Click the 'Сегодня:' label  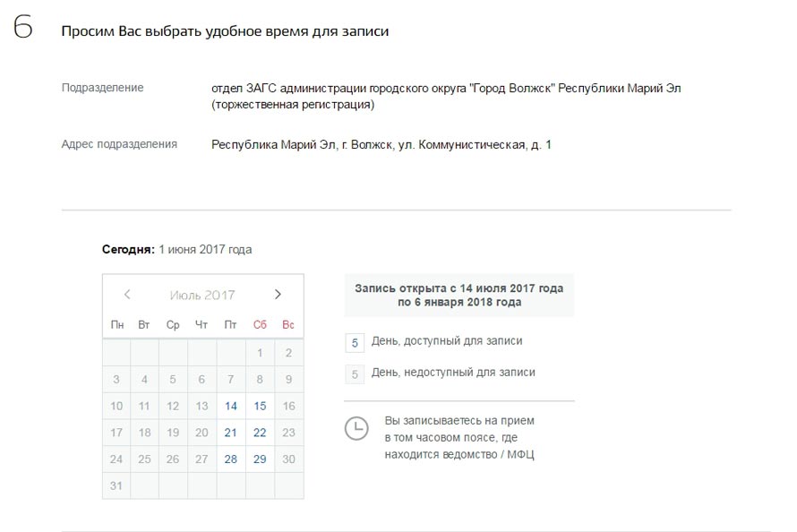[128, 250]
